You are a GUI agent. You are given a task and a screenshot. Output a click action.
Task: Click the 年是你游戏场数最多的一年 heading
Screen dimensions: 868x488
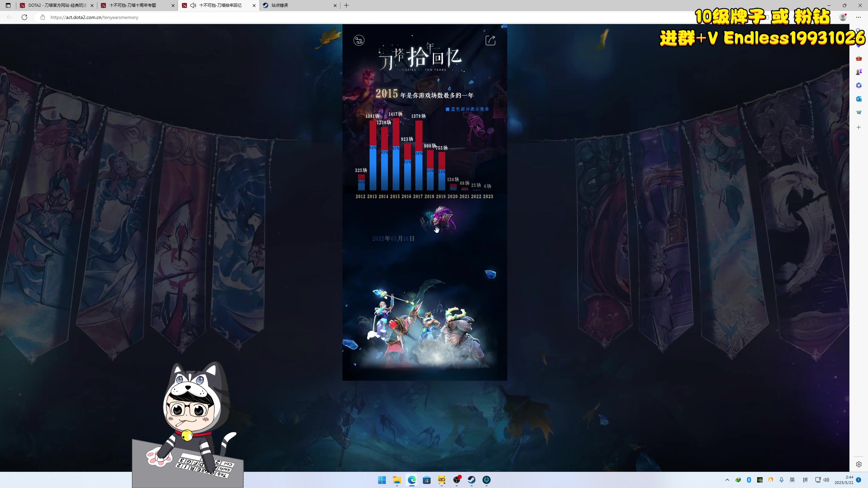tap(437, 96)
